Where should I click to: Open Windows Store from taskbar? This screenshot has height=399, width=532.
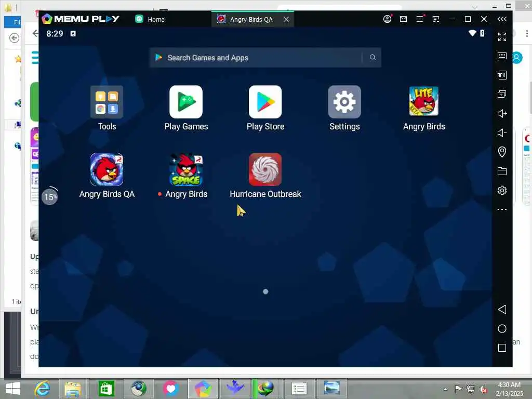click(x=106, y=389)
